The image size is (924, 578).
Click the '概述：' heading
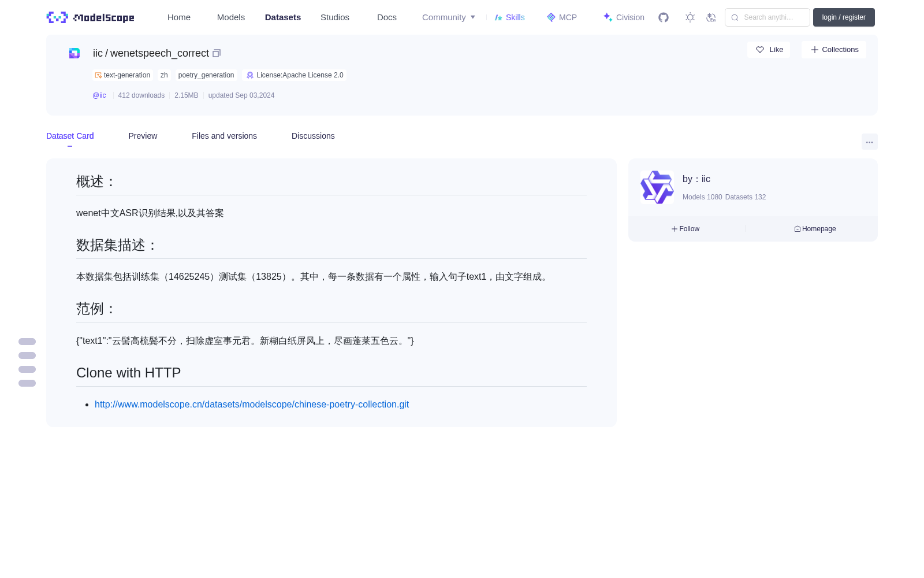point(96,181)
